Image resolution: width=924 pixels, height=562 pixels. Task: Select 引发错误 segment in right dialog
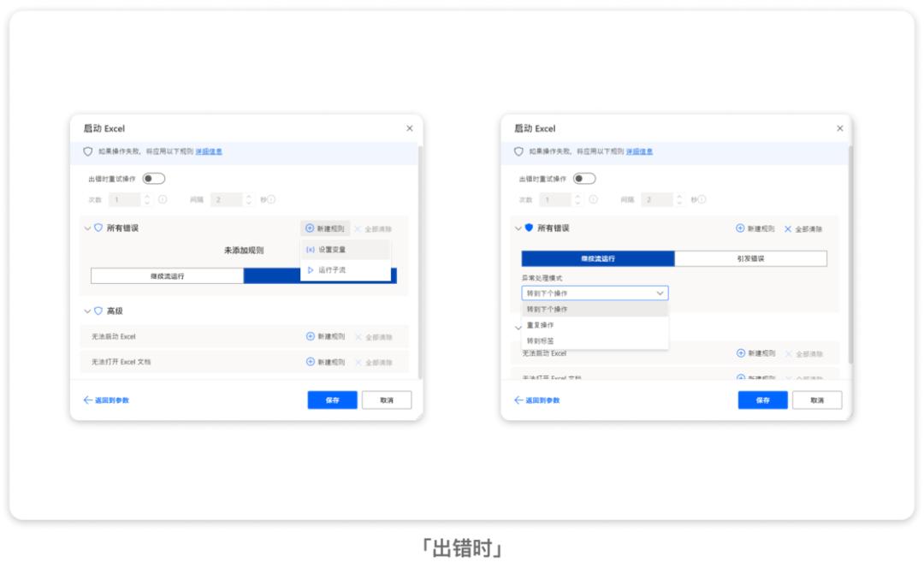coord(751,258)
